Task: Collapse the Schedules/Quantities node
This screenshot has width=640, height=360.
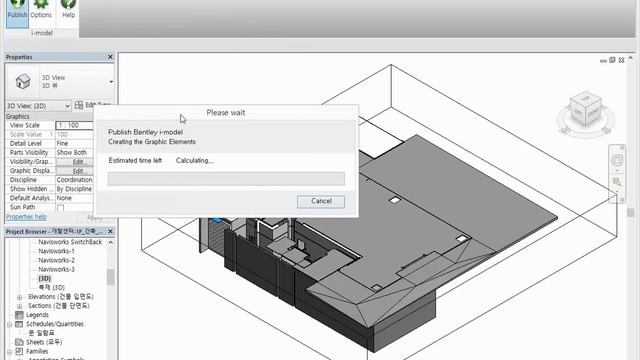Action: point(9,324)
